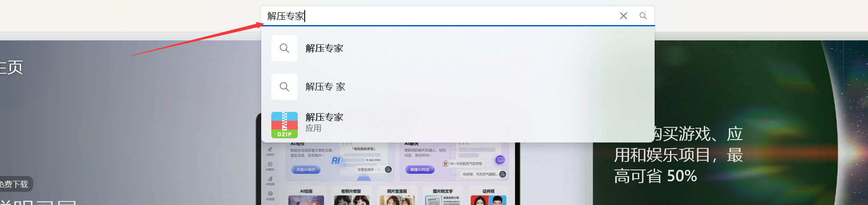The width and height of the screenshot is (868, 205).
Task: Clear the search text with the X button
Action: click(623, 16)
